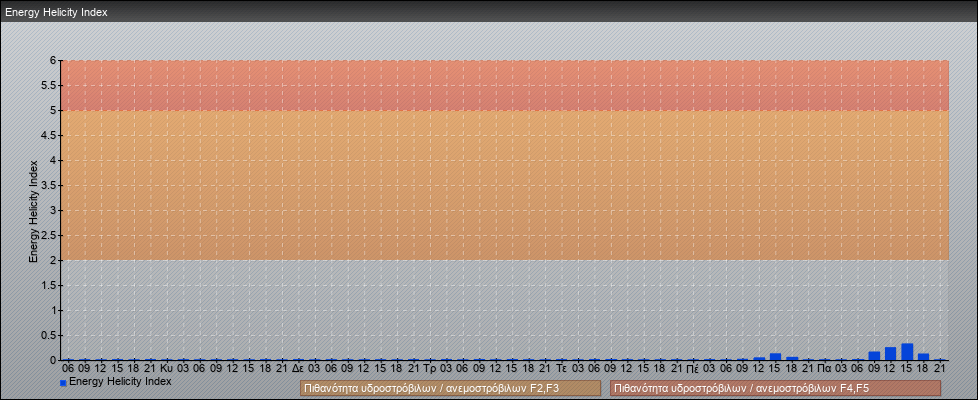The image size is (978, 400).
Task: Click the Τρ day label on the time axis
Action: 429,369
